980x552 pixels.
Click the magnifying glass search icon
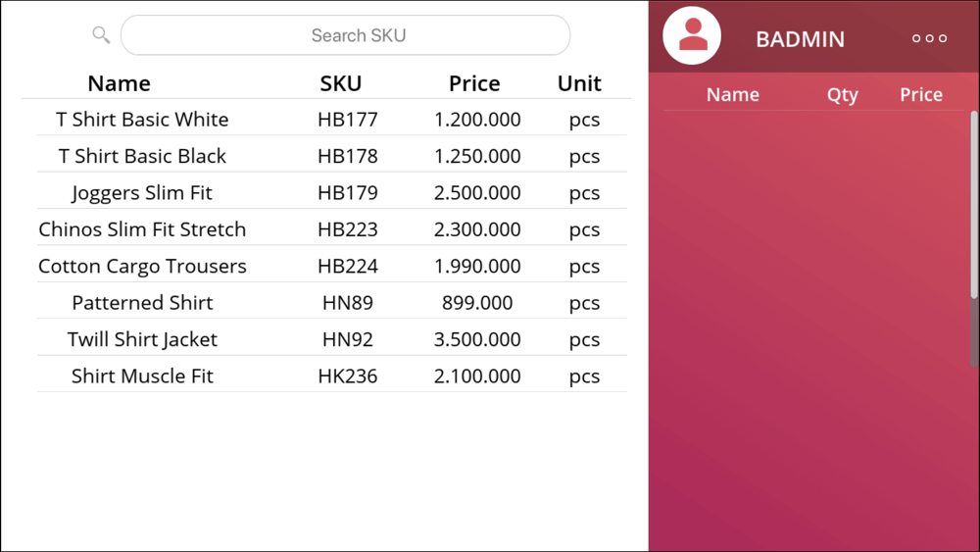pyautogui.click(x=101, y=35)
